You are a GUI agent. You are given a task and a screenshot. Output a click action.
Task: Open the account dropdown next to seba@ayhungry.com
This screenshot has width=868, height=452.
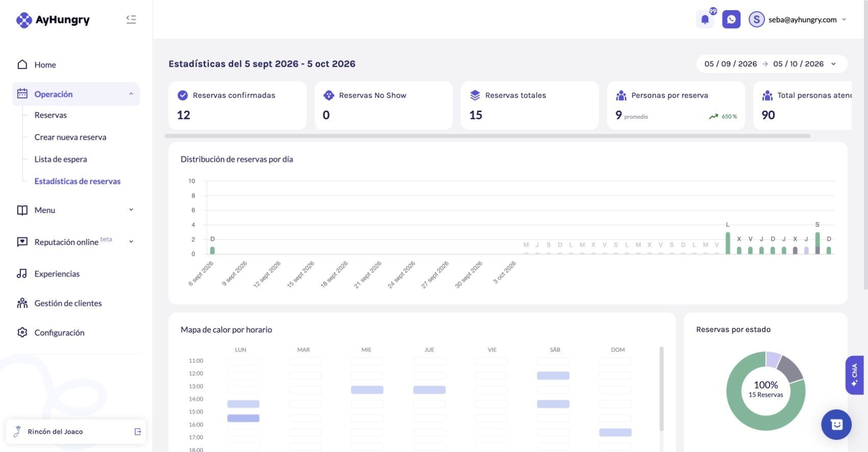844,19
